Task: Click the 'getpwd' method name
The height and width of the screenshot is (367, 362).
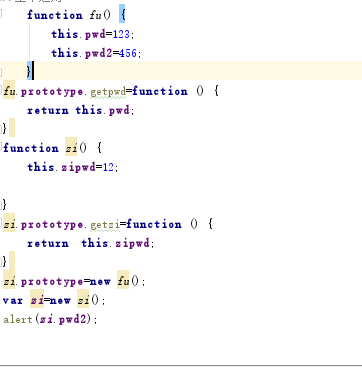Action: click(x=108, y=92)
